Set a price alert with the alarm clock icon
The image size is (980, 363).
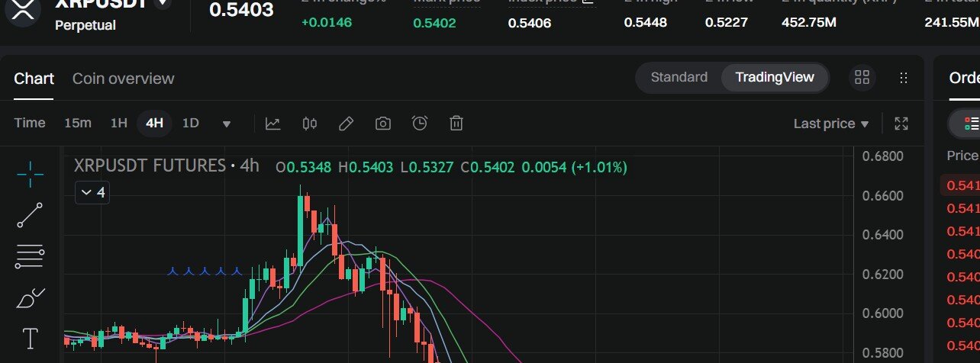420,124
